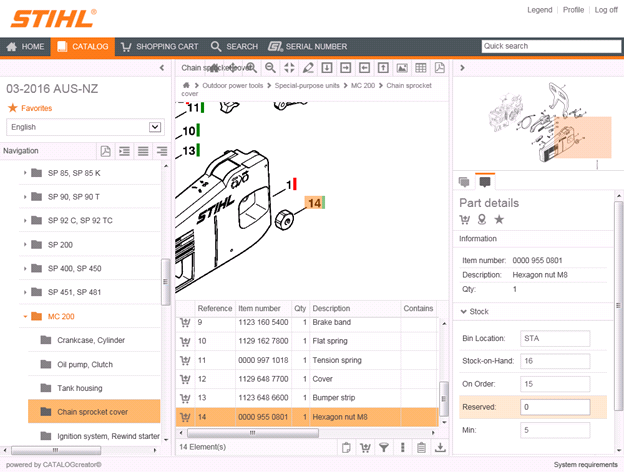
Task: Expand the SP 451, SP 481 folder
Action: (25, 293)
